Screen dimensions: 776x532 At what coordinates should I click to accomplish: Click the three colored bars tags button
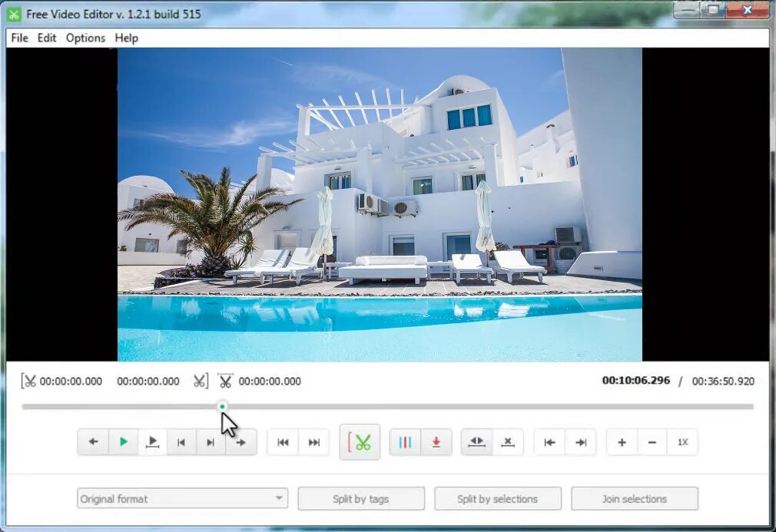tap(406, 442)
